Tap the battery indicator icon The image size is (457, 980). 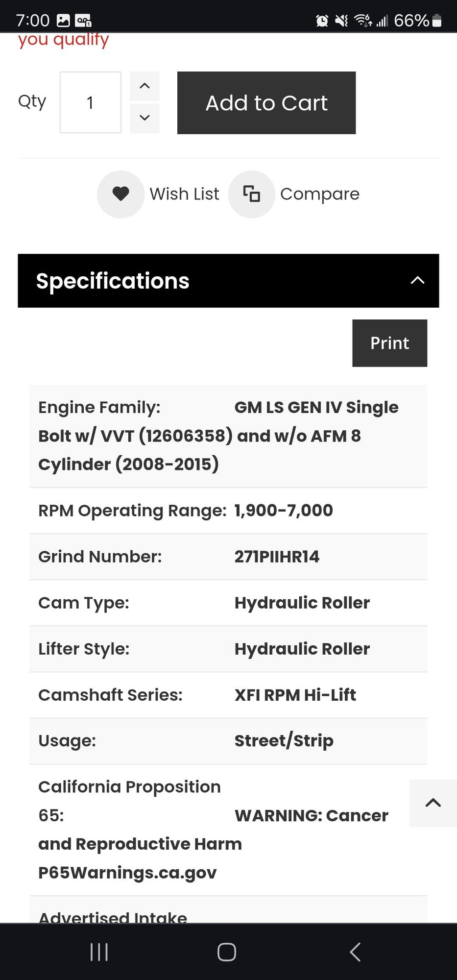tap(437, 21)
